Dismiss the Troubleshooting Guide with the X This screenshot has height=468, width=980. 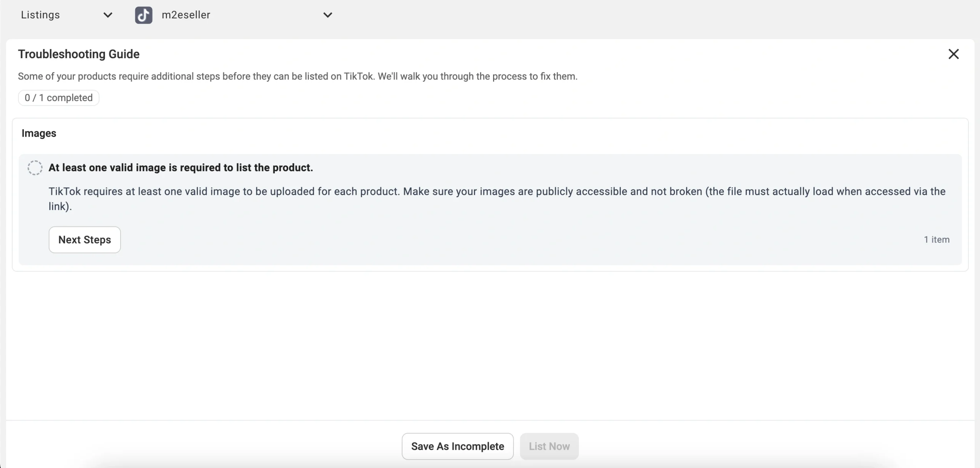[954, 54]
